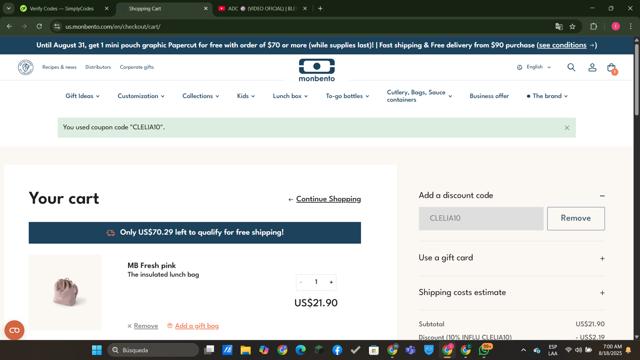Open the Windows Start menu
Viewport: 640px width, 360px height.
tap(97, 350)
